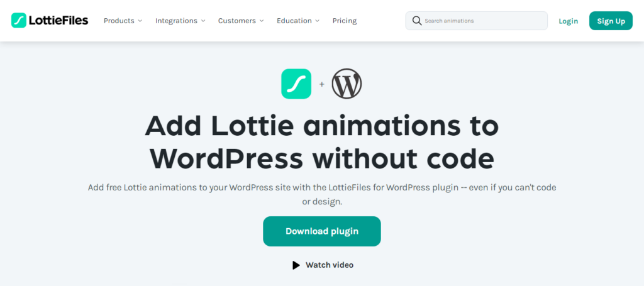644x286 pixels.
Task: Click the WordPress logo icon
Action: tap(347, 84)
